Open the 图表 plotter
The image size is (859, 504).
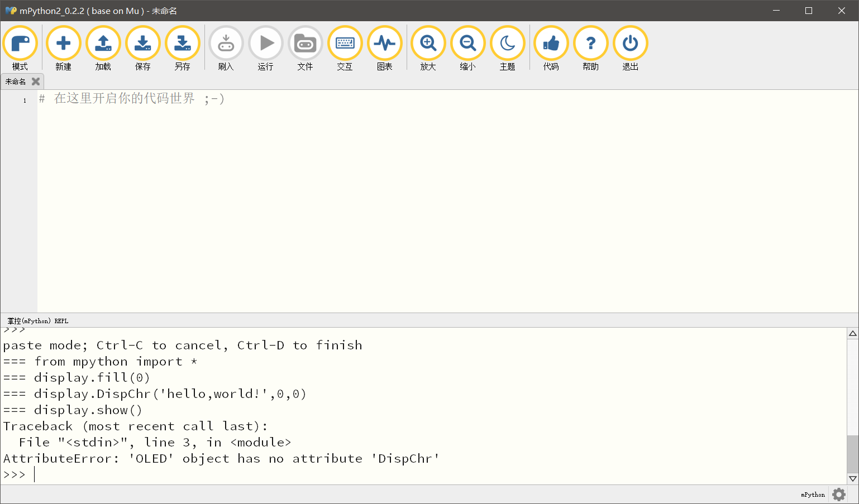point(385,49)
